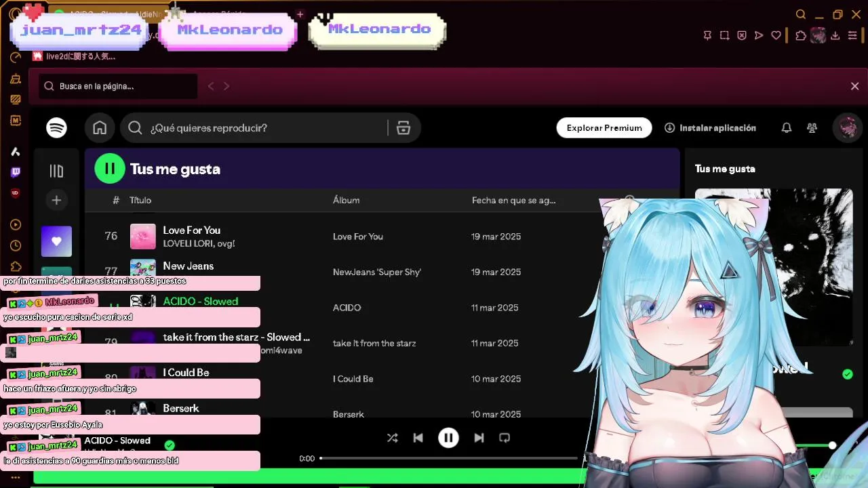Seek on the song progress bar

(449, 459)
